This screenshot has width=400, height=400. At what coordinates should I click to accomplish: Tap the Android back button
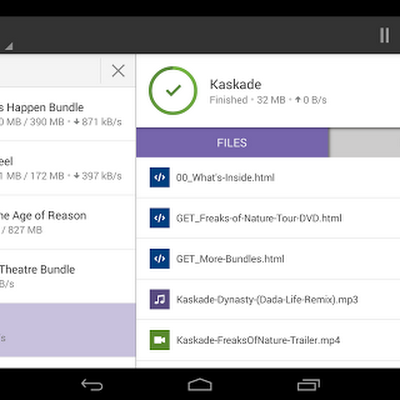[x=92, y=385]
